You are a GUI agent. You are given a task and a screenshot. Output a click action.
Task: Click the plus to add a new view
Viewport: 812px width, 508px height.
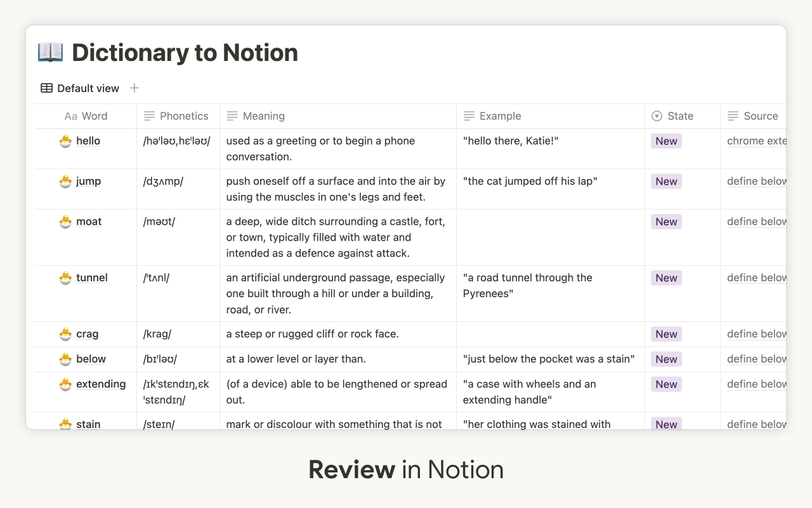click(x=134, y=88)
